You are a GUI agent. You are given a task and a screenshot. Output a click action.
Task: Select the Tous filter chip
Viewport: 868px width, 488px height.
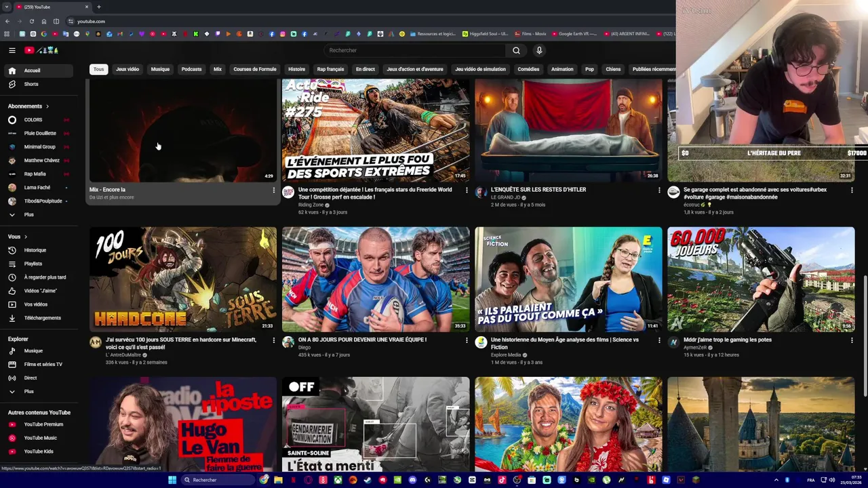point(99,69)
